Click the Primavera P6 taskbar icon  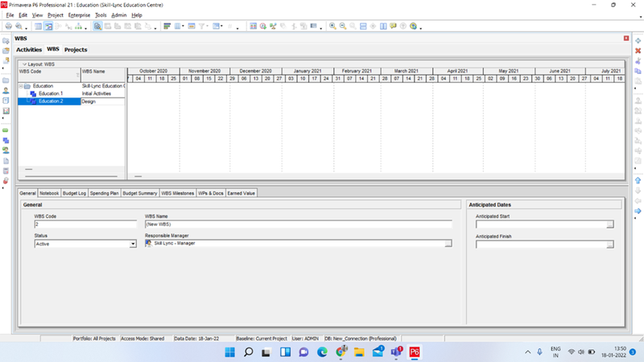click(415, 352)
